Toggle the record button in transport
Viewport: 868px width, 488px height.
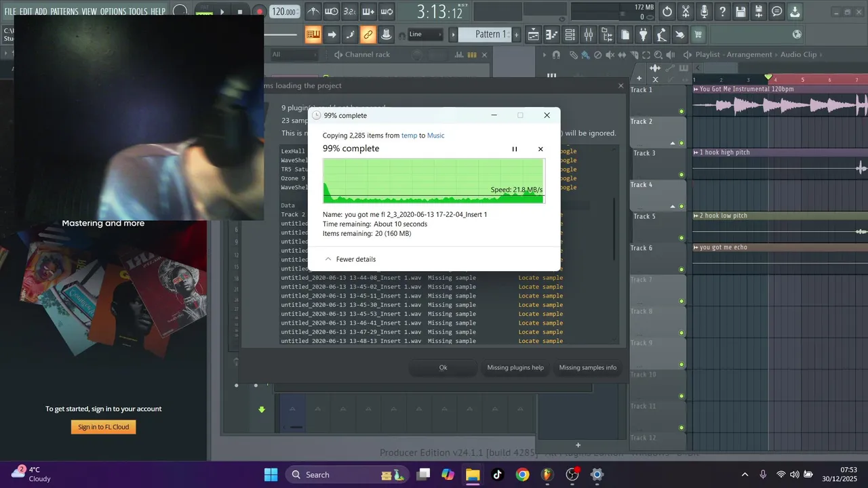tap(259, 12)
